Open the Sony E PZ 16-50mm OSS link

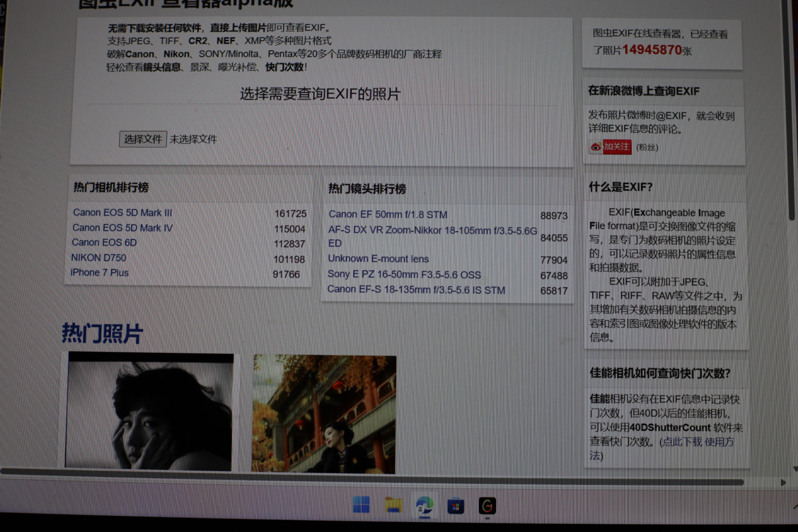[x=404, y=275]
